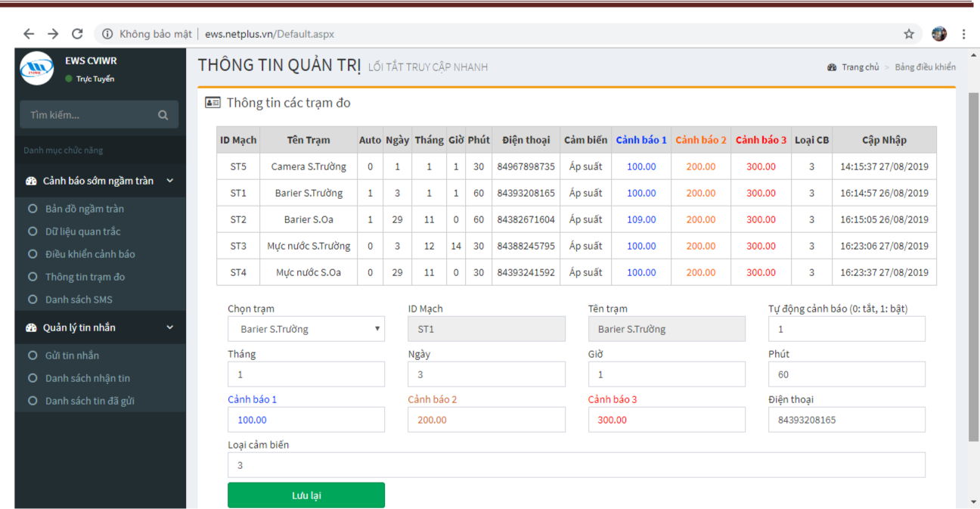This screenshot has width=980, height=509.
Task: Collapse the Quản lý tin nhắn chevron
Action: click(x=169, y=327)
